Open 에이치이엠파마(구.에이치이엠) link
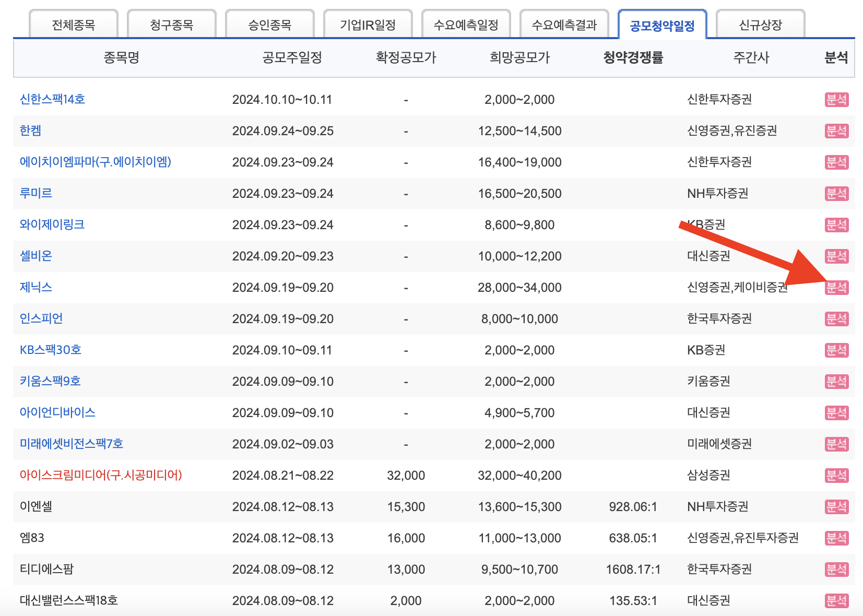The height and width of the screenshot is (616, 863). click(96, 162)
